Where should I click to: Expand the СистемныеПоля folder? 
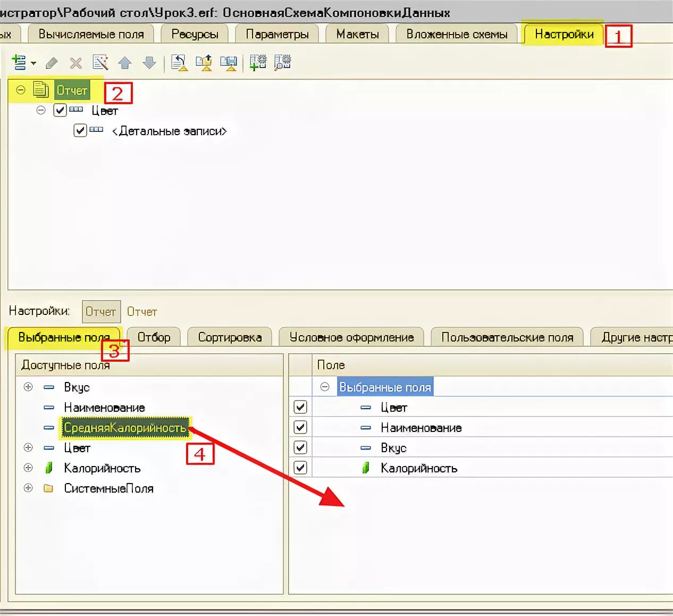(x=28, y=488)
